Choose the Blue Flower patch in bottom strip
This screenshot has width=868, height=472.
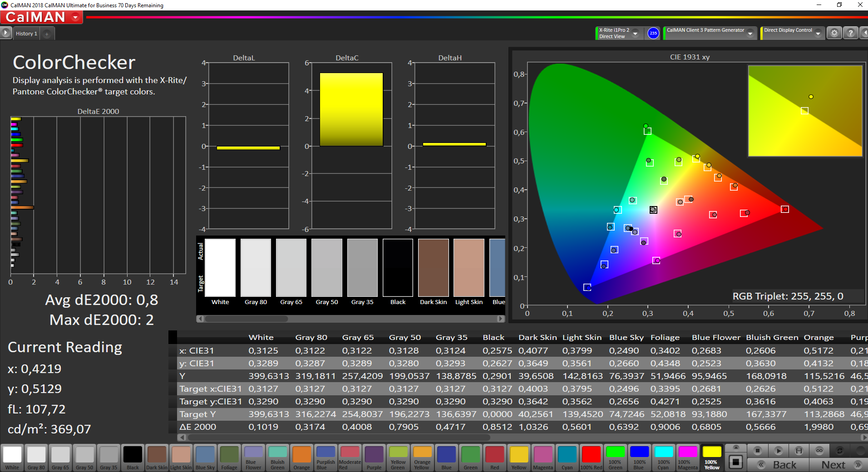(253, 457)
